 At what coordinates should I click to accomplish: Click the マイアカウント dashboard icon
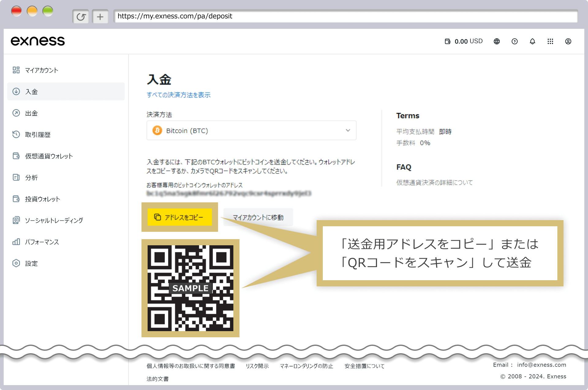pyautogui.click(x=16, y=70)
